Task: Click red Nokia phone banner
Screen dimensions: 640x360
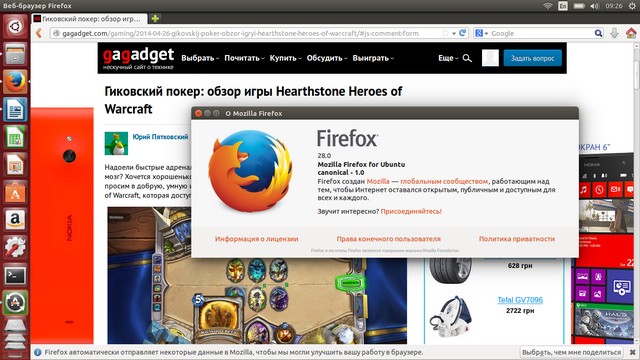Action: 62,226
